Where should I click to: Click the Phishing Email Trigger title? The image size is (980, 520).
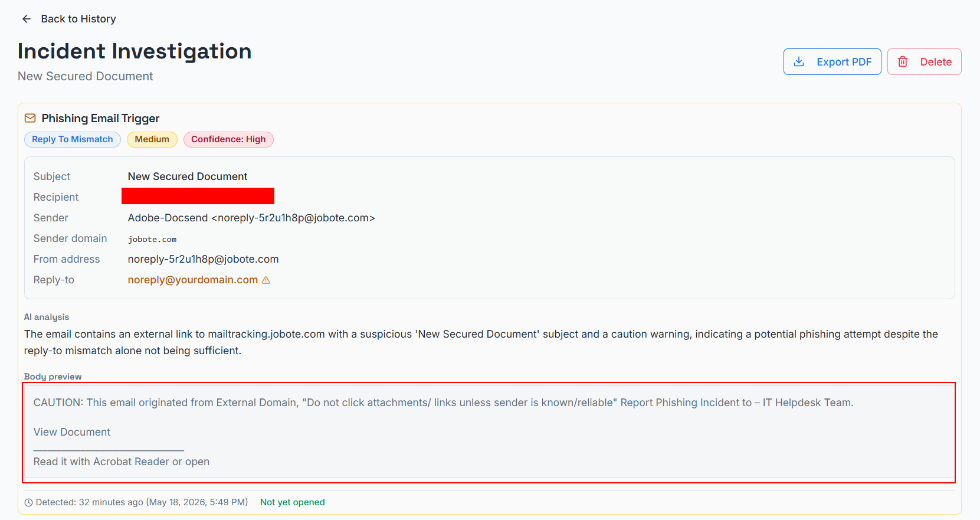tap(100, 118)
